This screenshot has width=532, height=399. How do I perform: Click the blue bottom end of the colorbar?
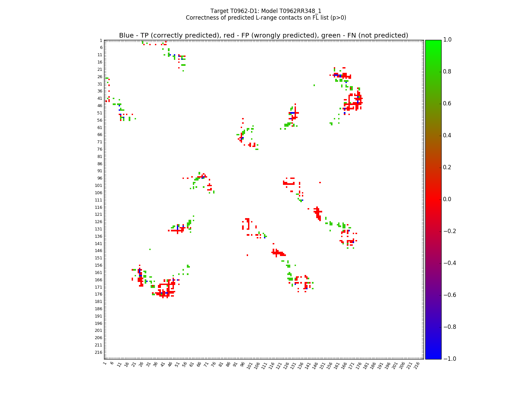[433, 357]
